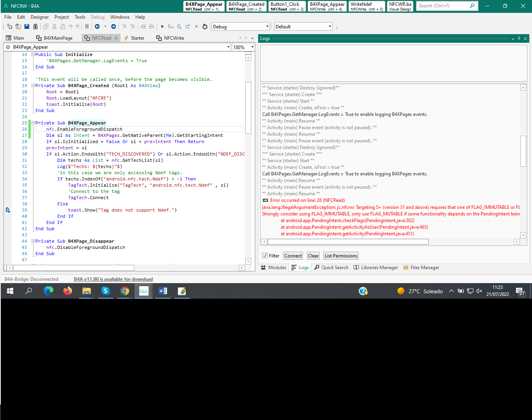Click the Save file icon
The image size is (532, 420).
click(x=26, y=26)
